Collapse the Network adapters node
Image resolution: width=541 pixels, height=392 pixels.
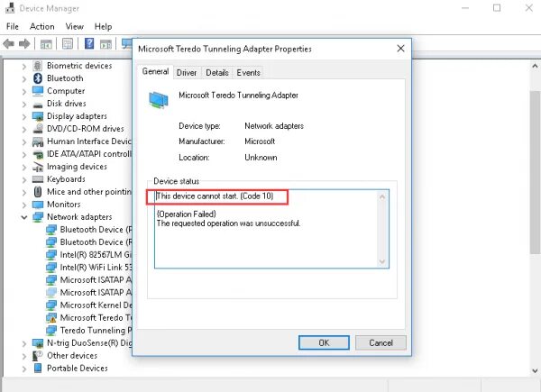(x=24, y=217)
